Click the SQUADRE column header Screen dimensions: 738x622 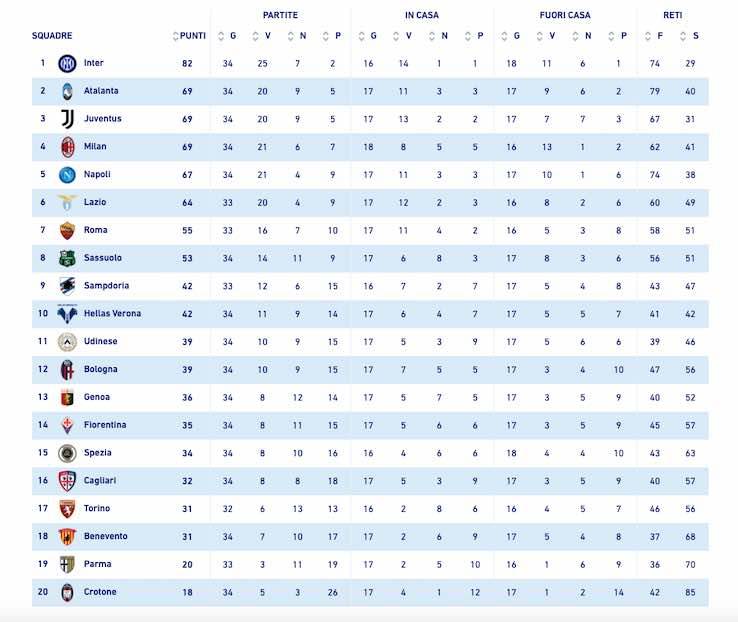[52, 36]
